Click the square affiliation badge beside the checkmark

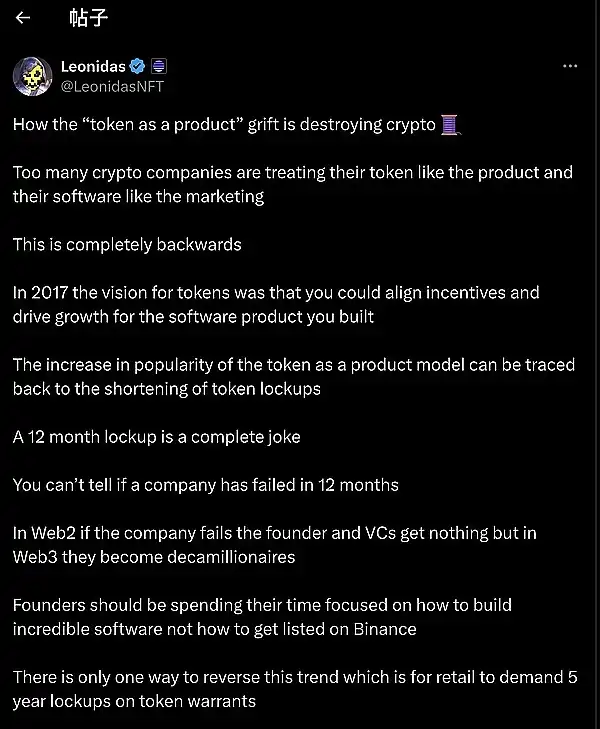pos(158,67)
